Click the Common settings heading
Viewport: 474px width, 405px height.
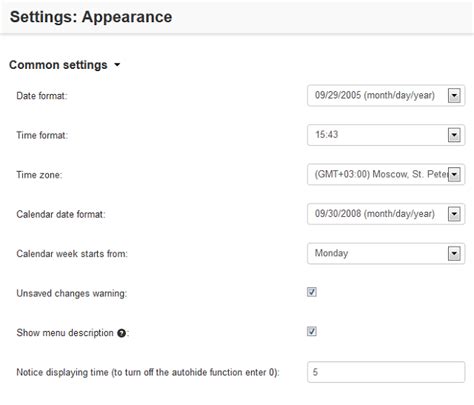[58, 65]
